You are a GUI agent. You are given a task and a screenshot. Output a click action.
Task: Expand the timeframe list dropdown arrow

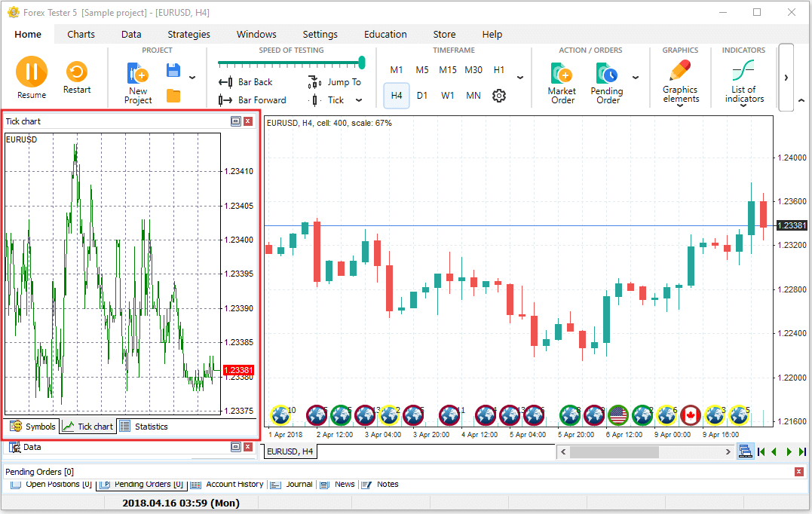pos(519,78)
